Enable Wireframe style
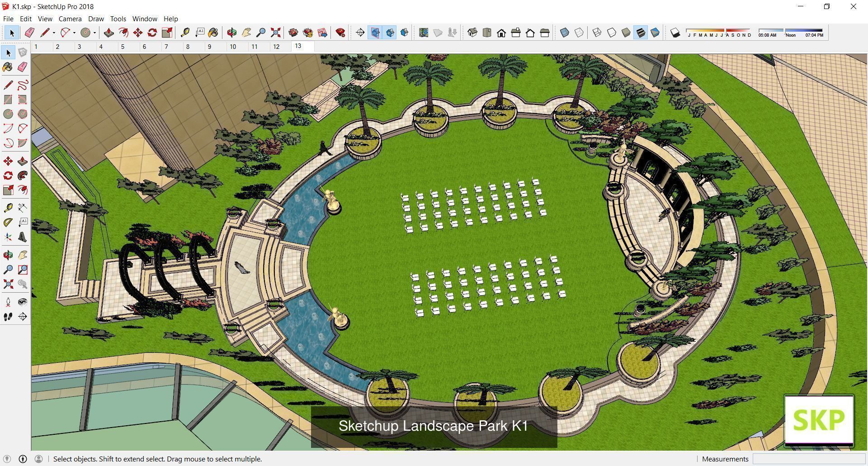 tap(597, 33)
